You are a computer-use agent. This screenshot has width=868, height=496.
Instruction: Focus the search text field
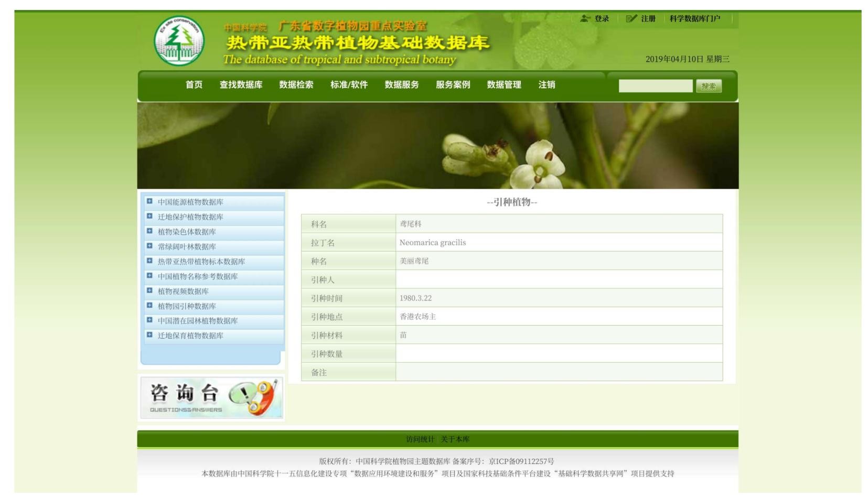coord(655,86)
